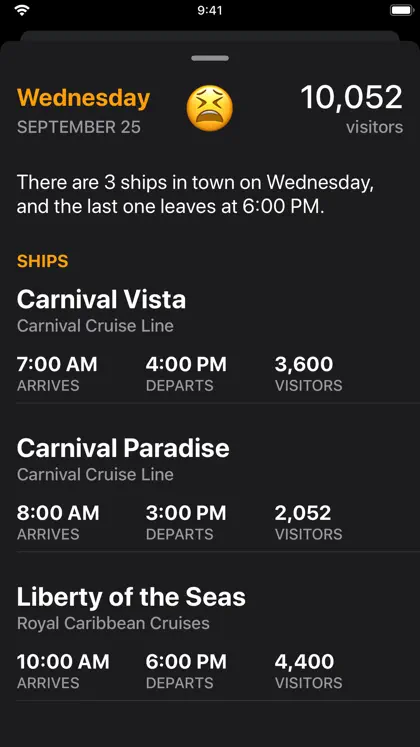
Task: Tap the sheet grabber handle
Action: click(210, 58)
